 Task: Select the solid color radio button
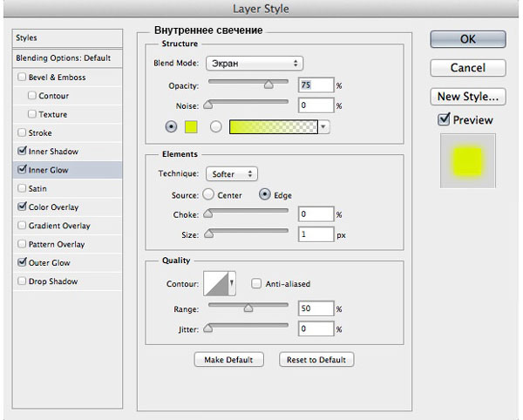coord(171,127)
